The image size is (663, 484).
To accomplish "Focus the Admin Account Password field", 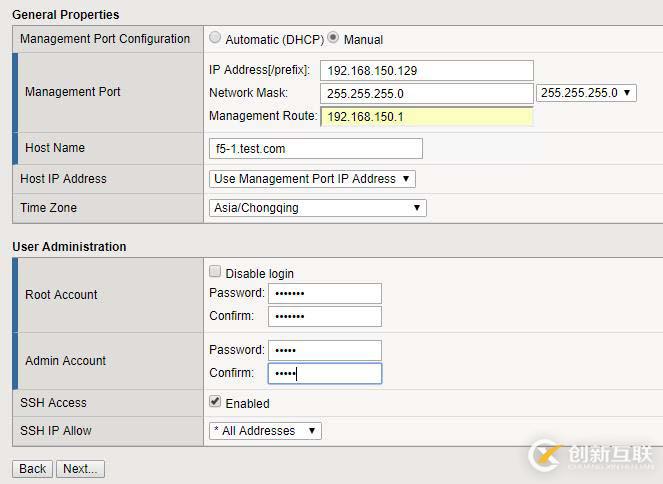I will (x=325, y=350).
